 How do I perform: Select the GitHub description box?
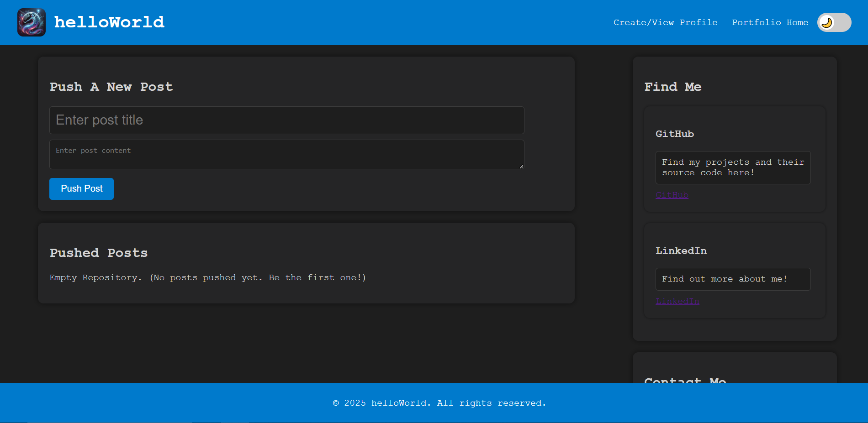click(x=733, y=167)
